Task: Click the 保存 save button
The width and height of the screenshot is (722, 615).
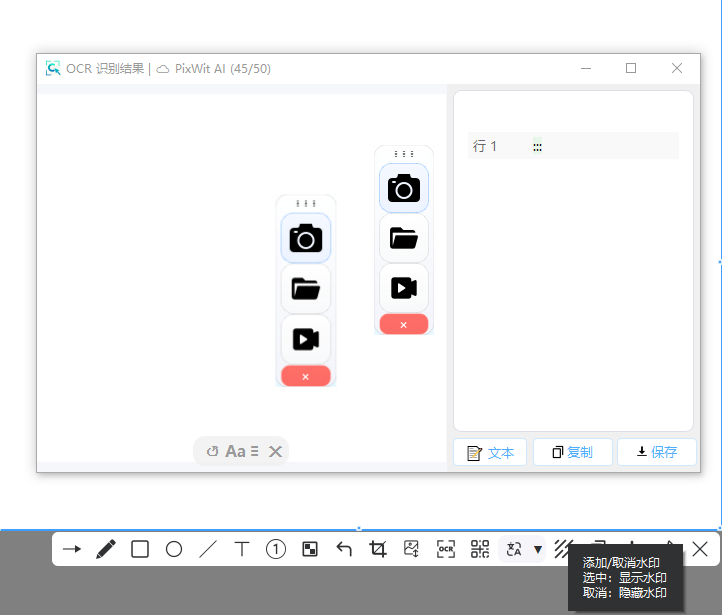Action: [656, 453]
